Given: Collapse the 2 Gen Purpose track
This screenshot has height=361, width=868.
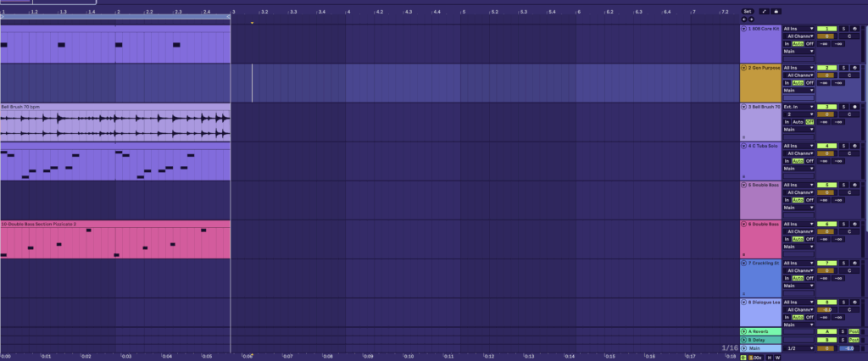Looking at the screenshot, I should point(744,67).
